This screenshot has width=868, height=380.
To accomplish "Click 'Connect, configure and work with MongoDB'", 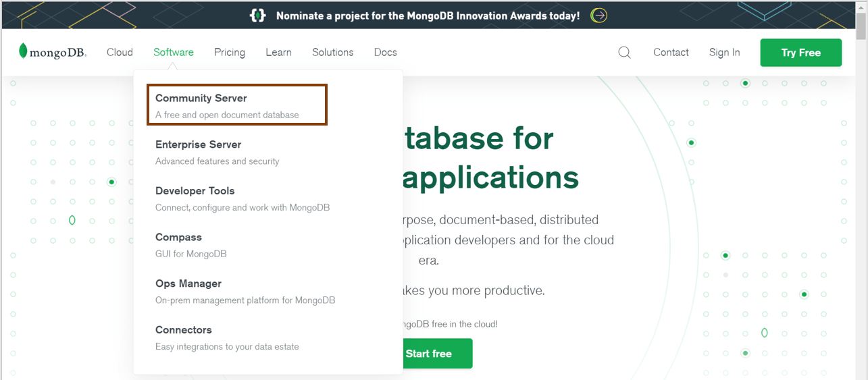I will pos(242,208).
